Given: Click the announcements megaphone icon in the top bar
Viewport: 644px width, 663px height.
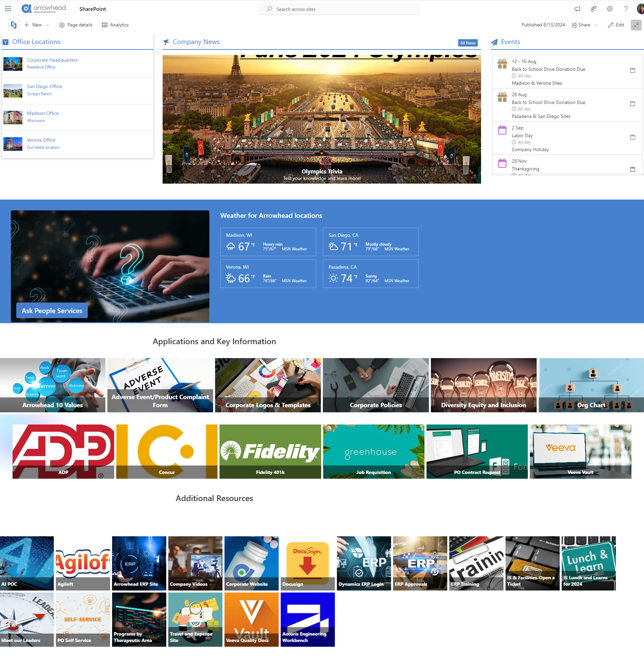Looking at the screenshot, I should (x=577, y=9).
